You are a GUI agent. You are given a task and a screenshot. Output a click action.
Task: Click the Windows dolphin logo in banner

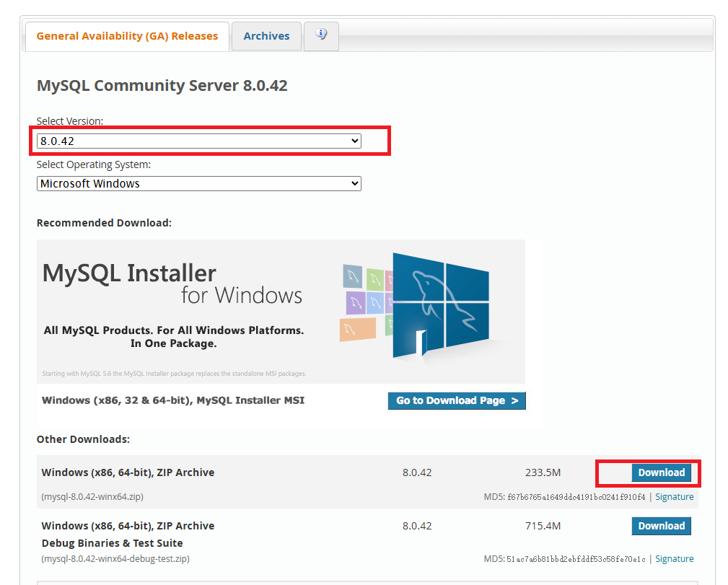tap(440, 306)
